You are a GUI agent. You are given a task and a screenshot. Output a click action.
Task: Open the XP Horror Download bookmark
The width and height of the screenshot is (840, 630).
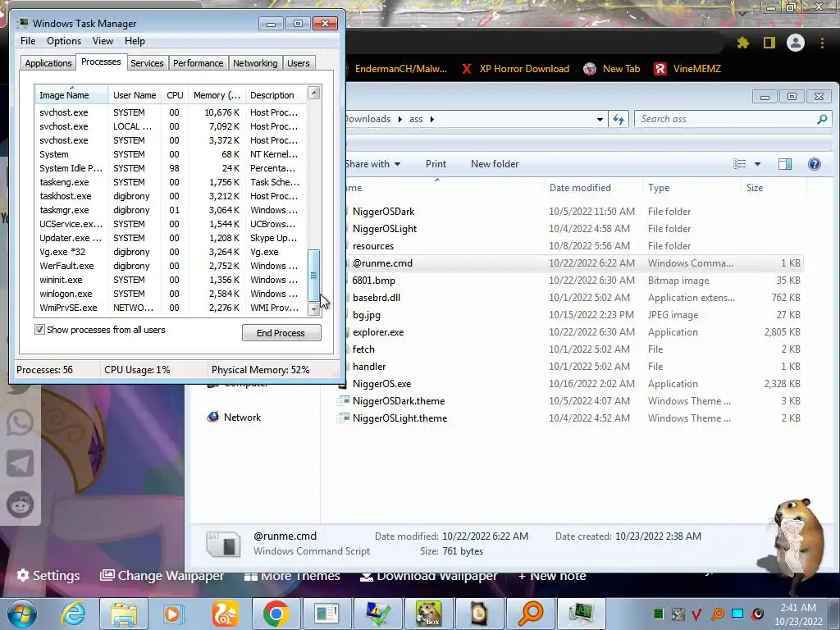pos(515,69)
